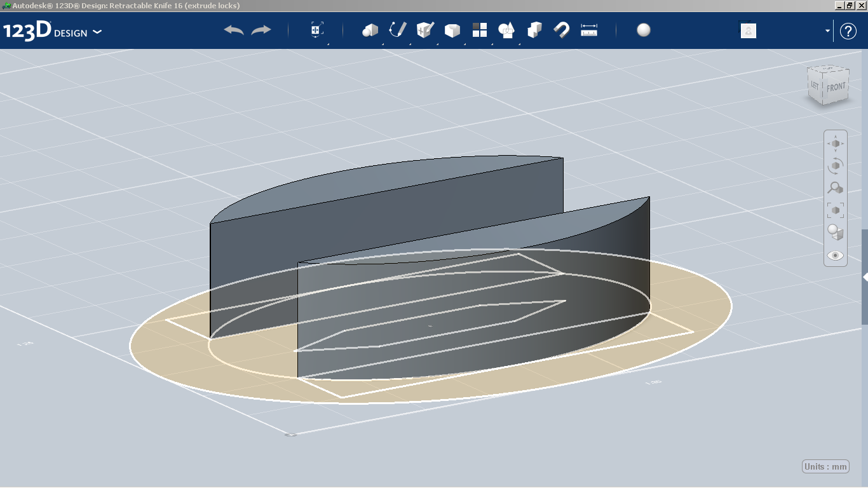Viewport: 868px width, 488px height.
Task: Expand the 123D Design application menu
Action: coord(97,30)
